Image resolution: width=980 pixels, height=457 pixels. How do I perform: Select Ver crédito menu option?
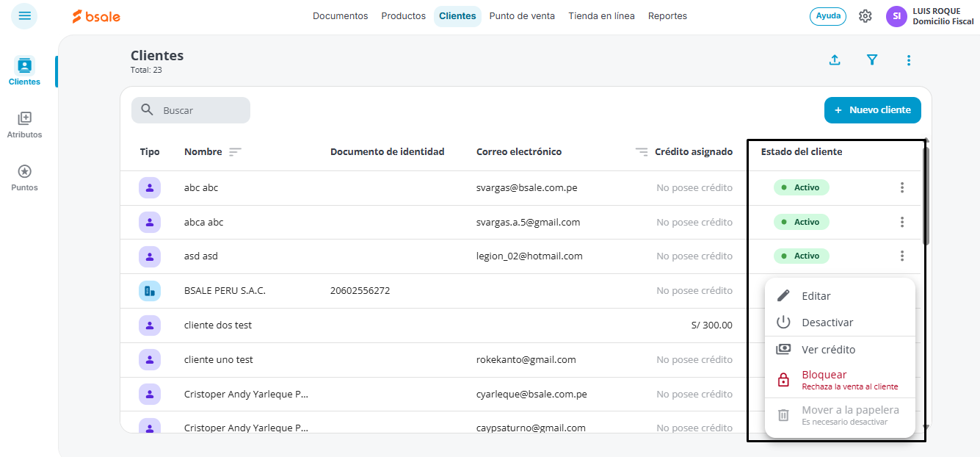(840, 350)
